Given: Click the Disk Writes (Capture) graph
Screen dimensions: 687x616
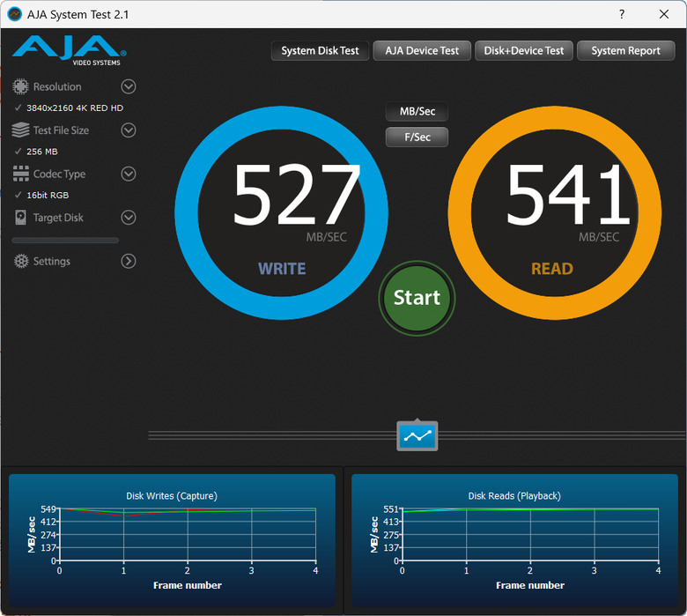Looking at the screenshot, I should 172,539.
